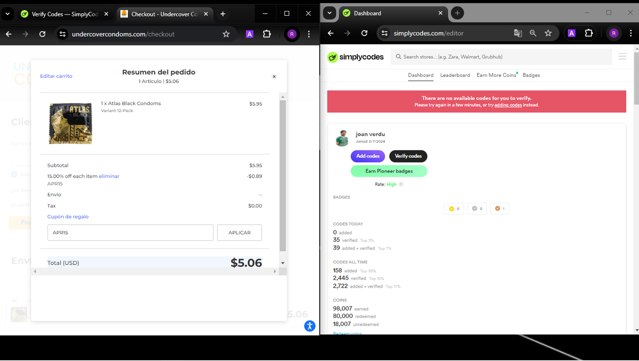Screen dimensions: 639x361
Task: Select the Checkout - Undercover tab
Action: tap(164, 14)
